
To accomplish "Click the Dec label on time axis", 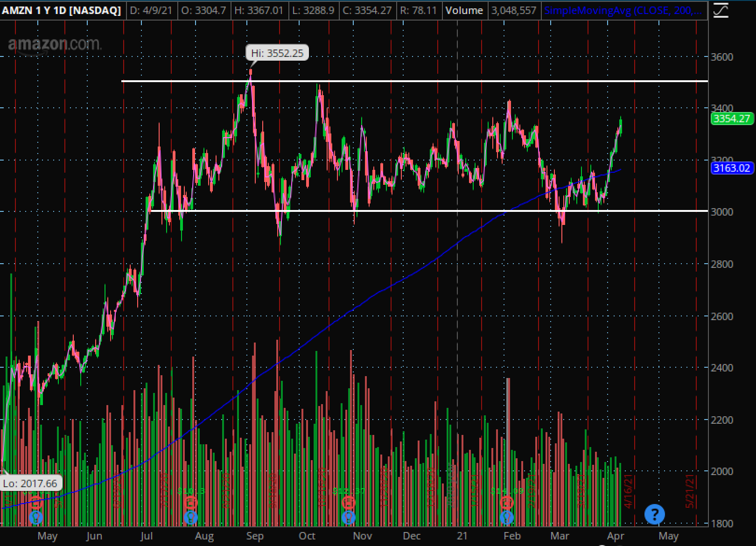I will pos(412,536).
